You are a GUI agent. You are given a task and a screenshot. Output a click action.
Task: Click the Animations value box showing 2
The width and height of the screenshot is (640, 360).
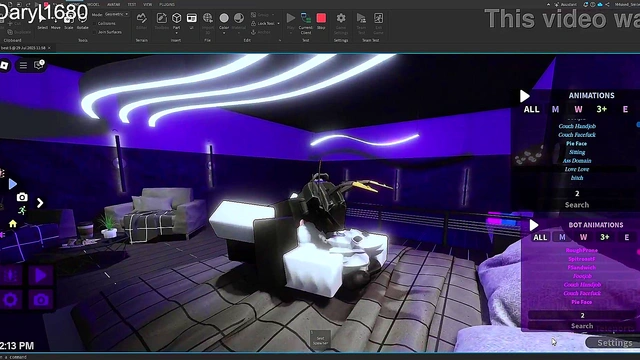577,193
